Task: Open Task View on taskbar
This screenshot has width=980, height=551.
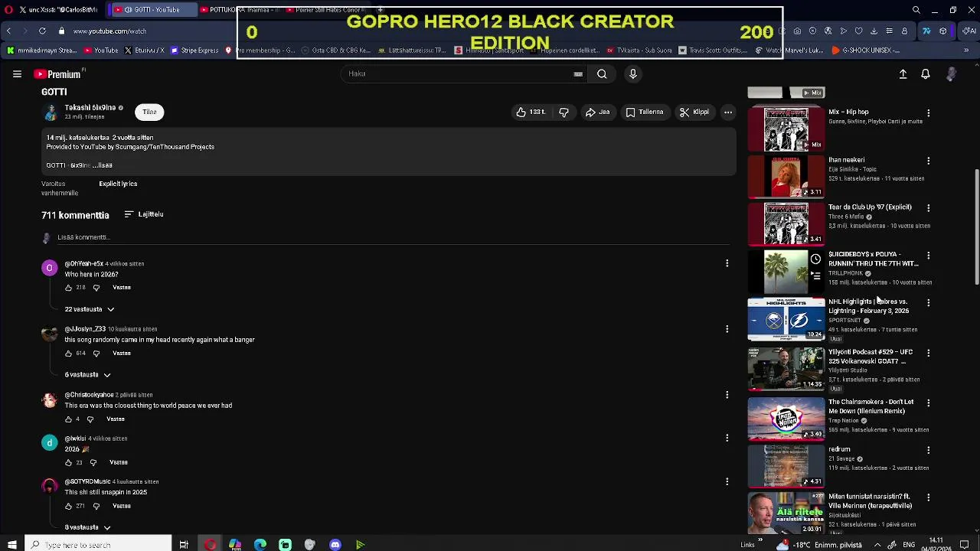Action: 184,545
